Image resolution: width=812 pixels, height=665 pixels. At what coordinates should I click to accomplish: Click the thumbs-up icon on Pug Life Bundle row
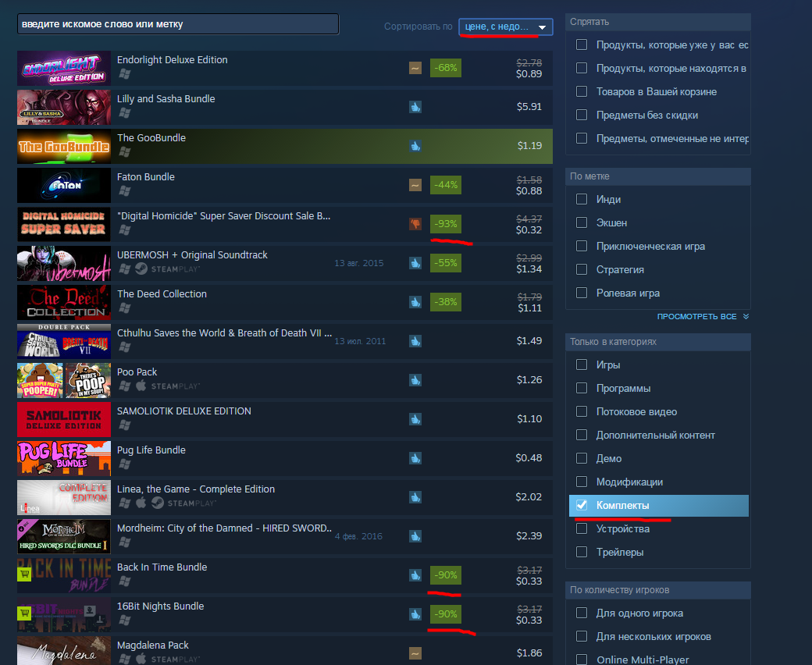tap(415, 458)
